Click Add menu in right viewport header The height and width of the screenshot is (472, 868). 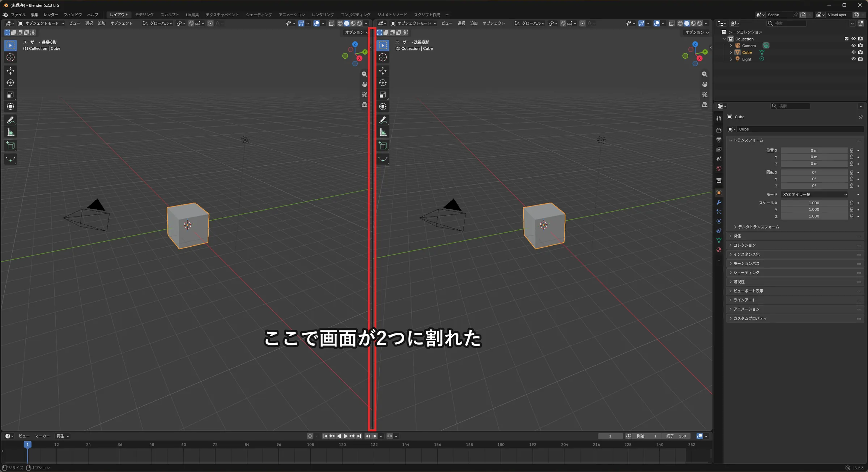pyautogui.click(x=474, y=23)
